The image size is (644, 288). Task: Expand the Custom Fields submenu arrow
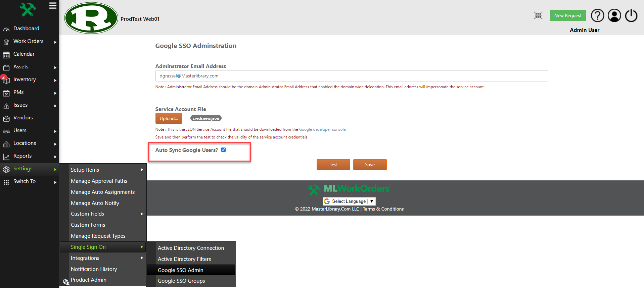[142, 214]
